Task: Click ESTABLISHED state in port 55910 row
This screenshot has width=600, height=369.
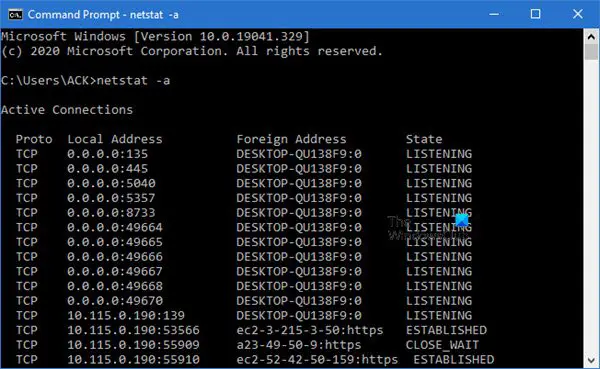Action: pyautogui.click(x=453, y=359)
